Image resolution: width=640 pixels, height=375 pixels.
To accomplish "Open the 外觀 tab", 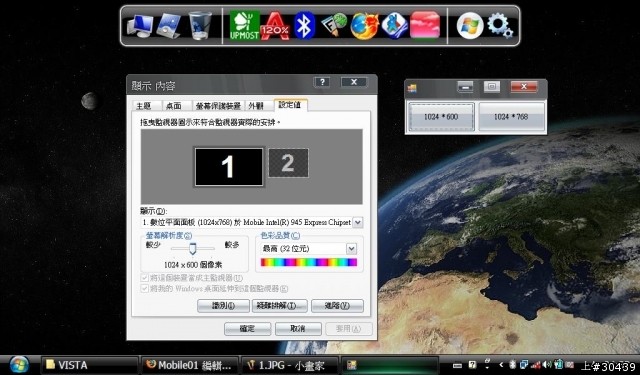I will pos(256,106).
